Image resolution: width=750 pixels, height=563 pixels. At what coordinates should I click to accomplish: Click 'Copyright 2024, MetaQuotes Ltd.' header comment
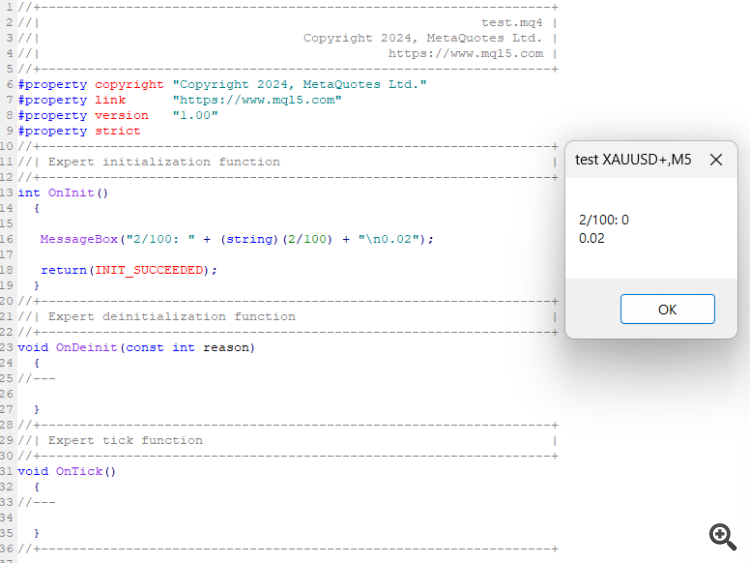[x=422, y=38]
